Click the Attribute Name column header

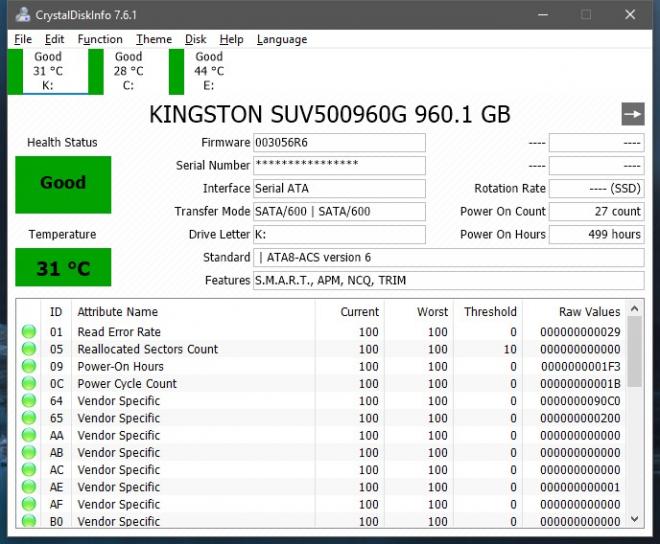(193, 312)
